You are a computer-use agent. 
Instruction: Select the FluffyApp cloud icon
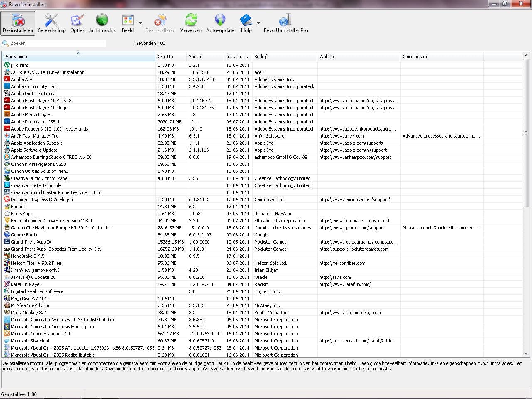(x=7, y=214)
